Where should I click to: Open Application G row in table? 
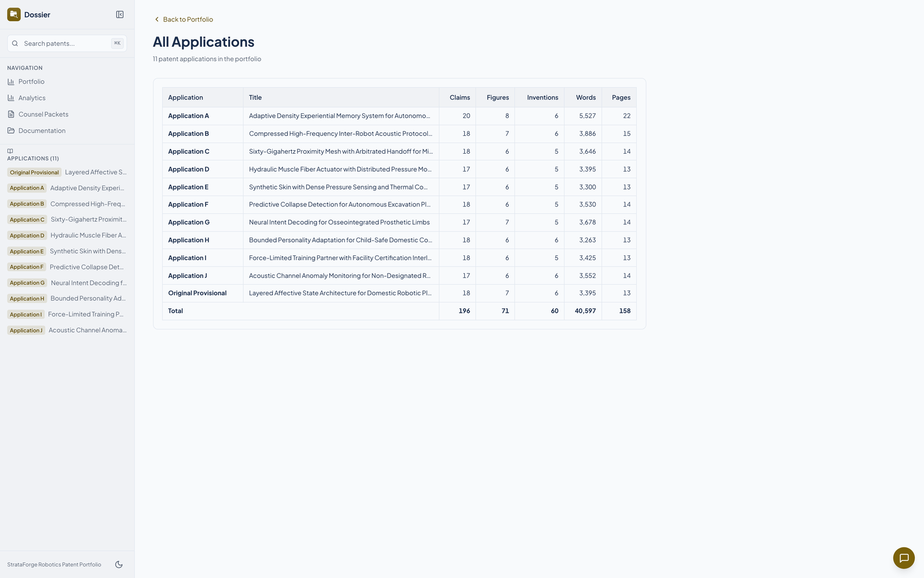pos(399,223)
